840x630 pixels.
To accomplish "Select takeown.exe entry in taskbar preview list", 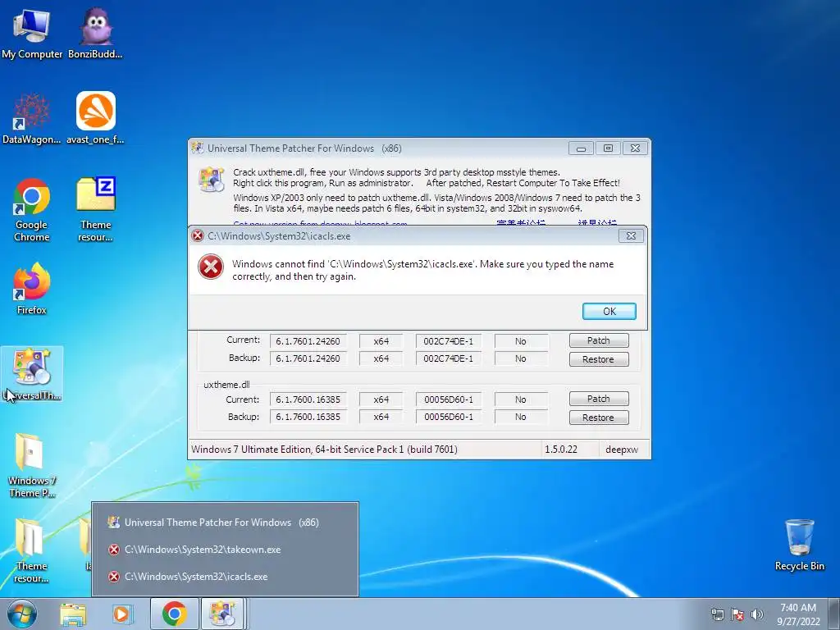I will (225, 549).
